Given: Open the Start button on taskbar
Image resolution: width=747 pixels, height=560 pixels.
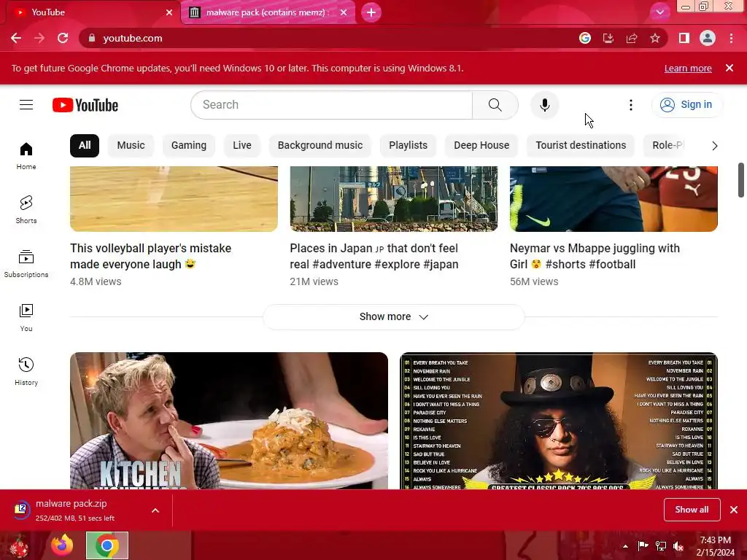Looking at the screenshot, I should [19, 545].
